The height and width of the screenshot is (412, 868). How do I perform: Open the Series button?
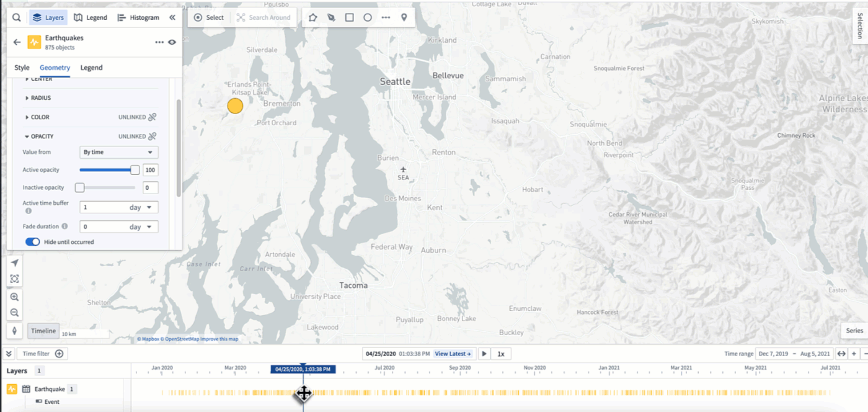point(854,331)
